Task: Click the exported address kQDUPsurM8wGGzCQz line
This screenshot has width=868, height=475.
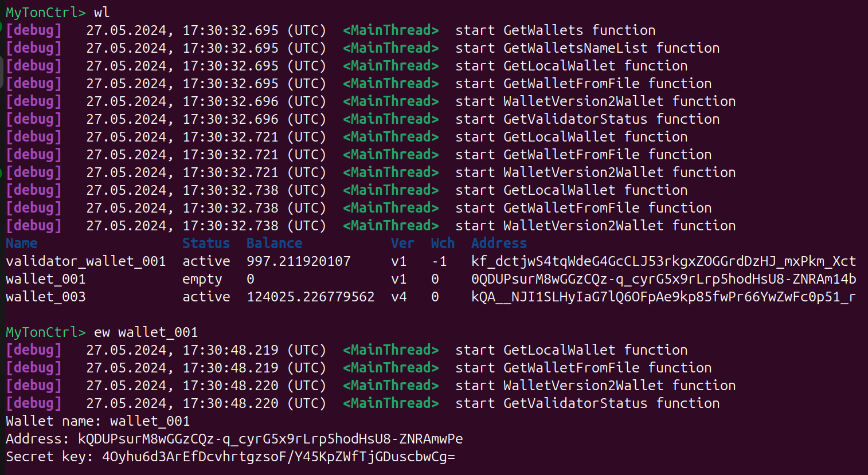Action: [x=270, y=439]
